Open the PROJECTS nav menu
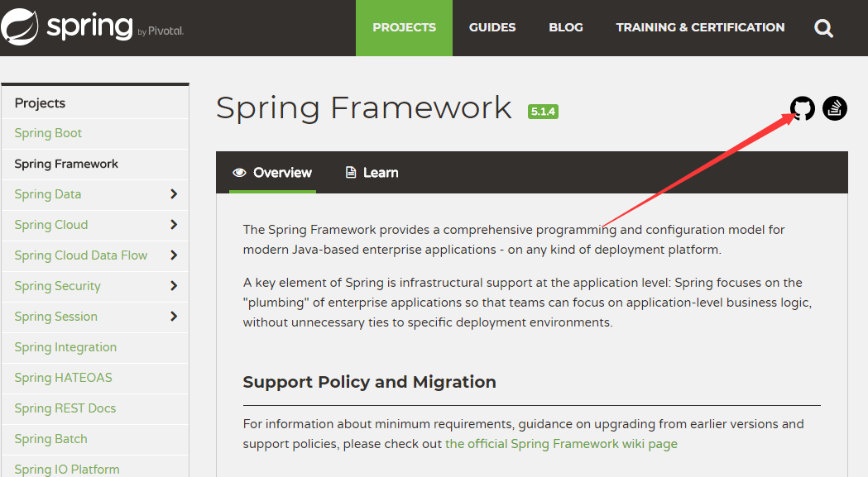 click(404, 27)
